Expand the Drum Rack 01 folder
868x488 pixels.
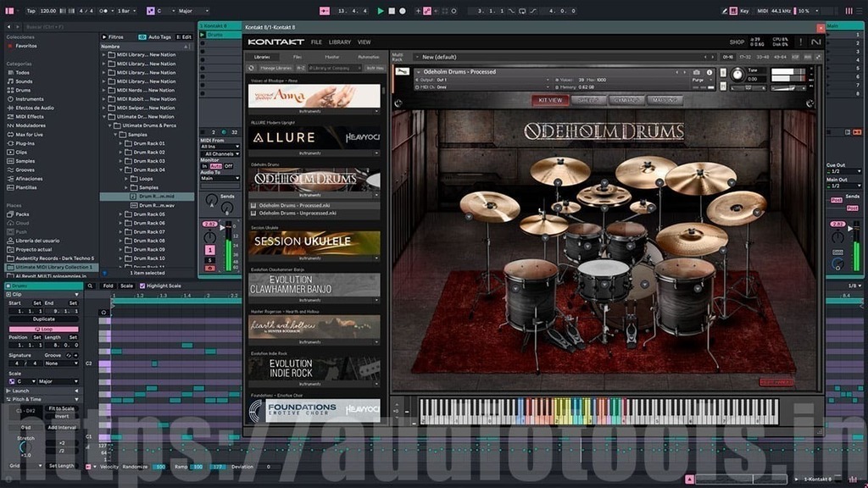tap(120, 143)
